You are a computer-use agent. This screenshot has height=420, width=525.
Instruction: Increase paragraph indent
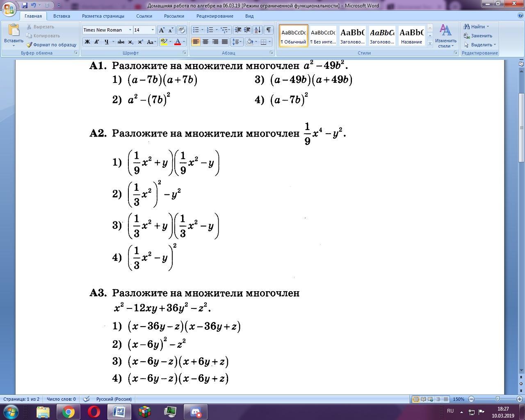[x=247, y=30]
